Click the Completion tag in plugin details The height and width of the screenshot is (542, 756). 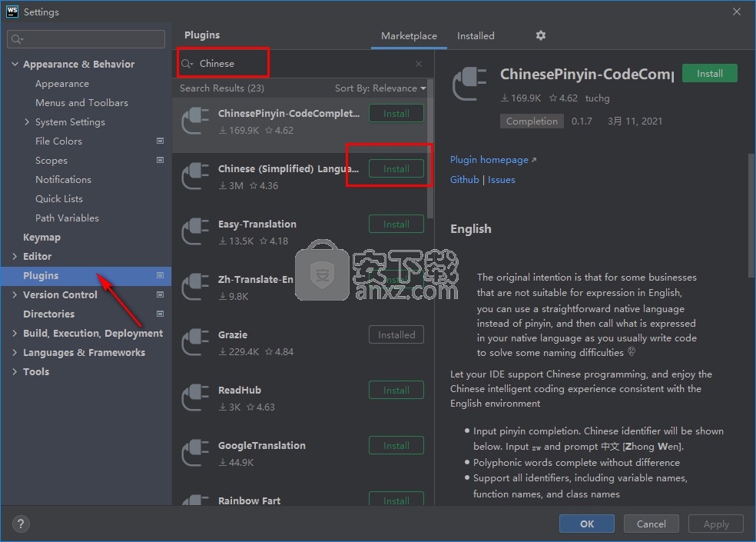tap(532, 121)
